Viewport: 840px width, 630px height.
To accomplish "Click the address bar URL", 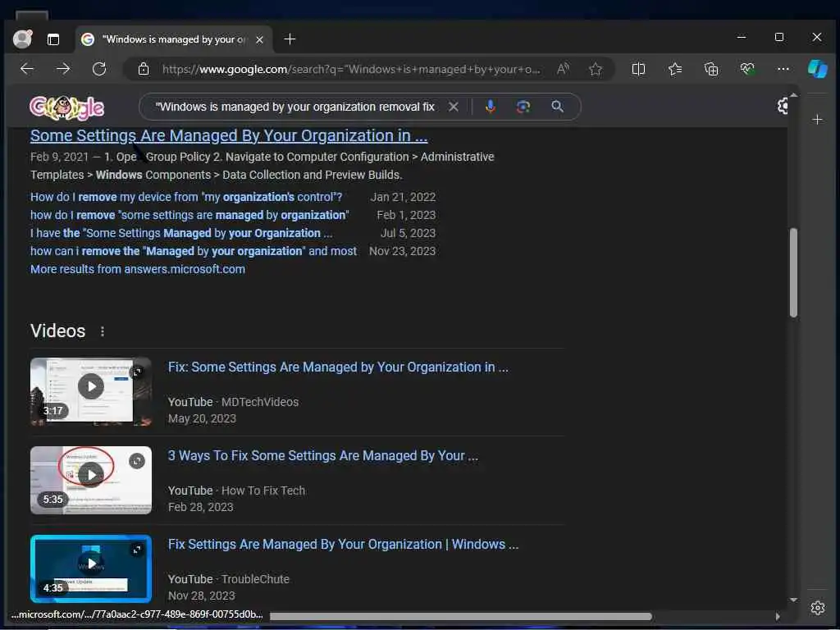I will tap(351, 69).
